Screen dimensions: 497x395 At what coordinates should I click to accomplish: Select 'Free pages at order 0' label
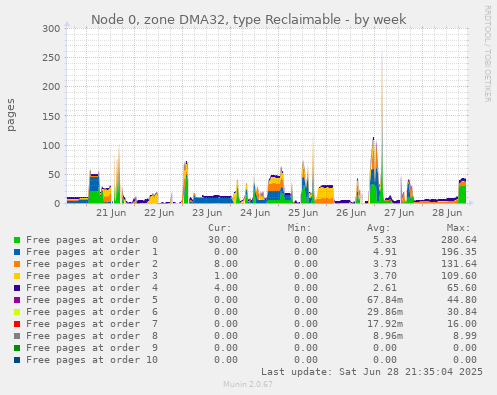pyautogui.click(x=92, y=240)
